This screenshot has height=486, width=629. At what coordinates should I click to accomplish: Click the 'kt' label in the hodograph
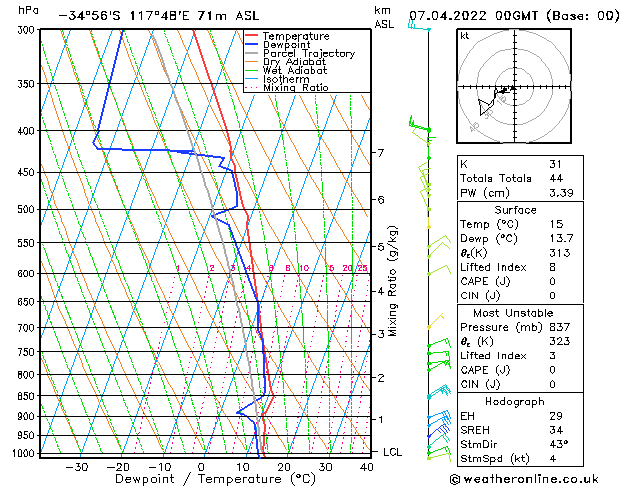point(465,36)
